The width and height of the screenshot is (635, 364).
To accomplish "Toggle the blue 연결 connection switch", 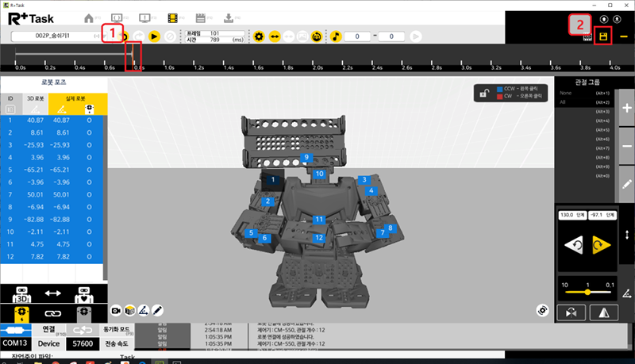I will pyautogui.click(x=16, y=329).
